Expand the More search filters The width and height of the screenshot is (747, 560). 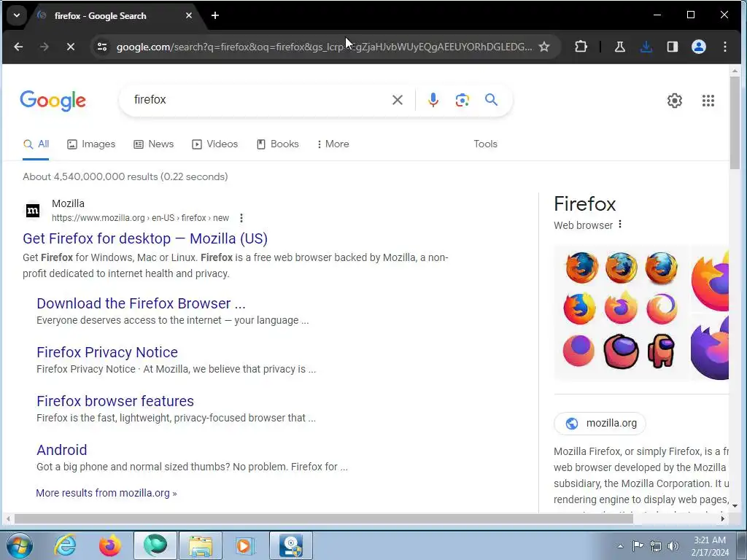333,144
